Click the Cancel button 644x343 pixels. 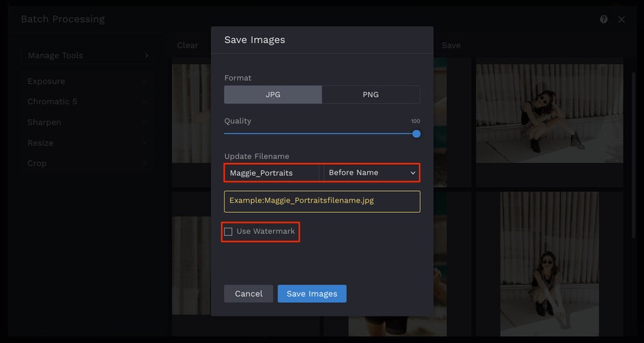[248, 294]
